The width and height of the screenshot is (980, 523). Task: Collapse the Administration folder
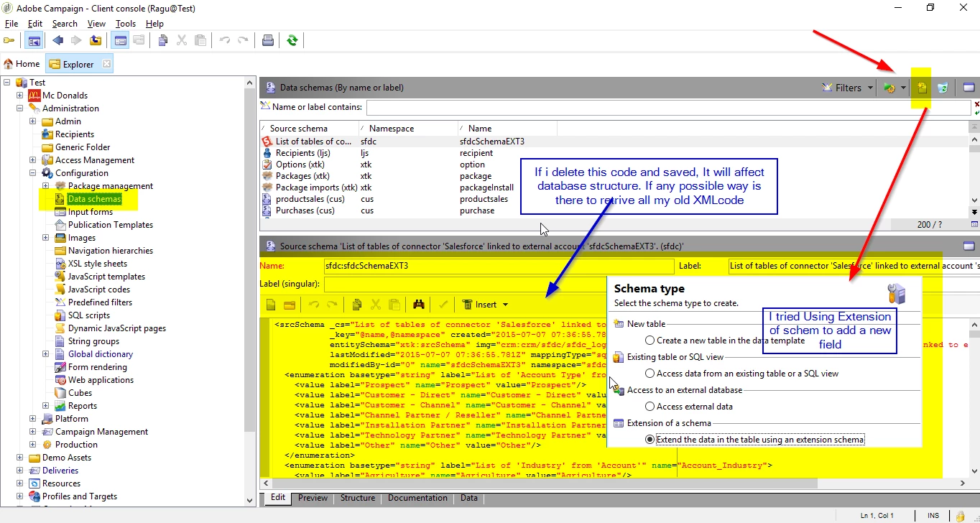click(20, 108)
